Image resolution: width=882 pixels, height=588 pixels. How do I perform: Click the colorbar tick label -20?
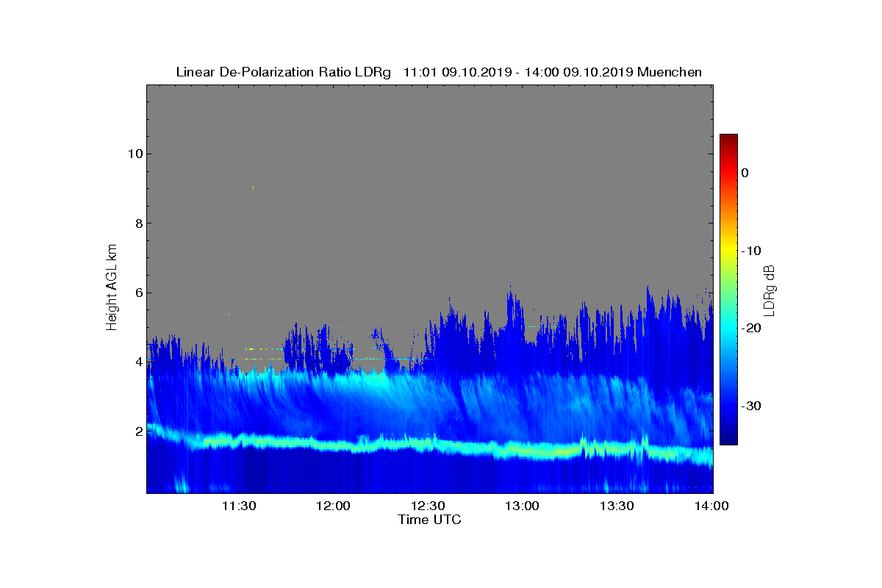750,328
